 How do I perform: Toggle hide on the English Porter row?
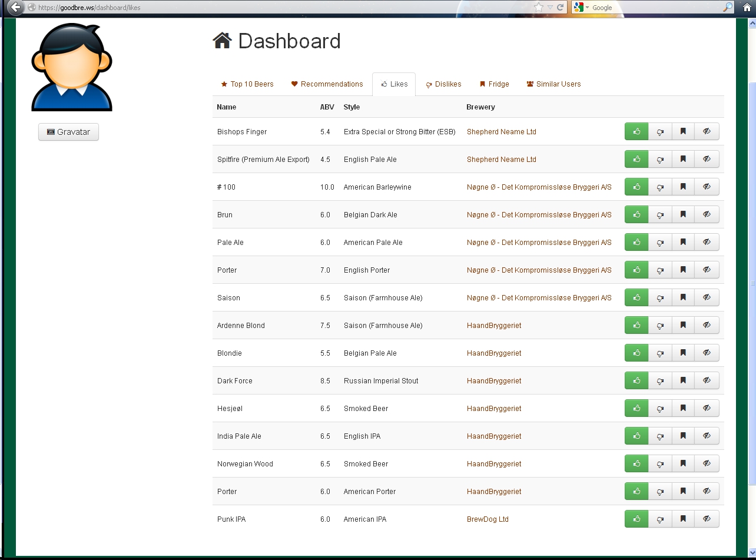(707, 270)
